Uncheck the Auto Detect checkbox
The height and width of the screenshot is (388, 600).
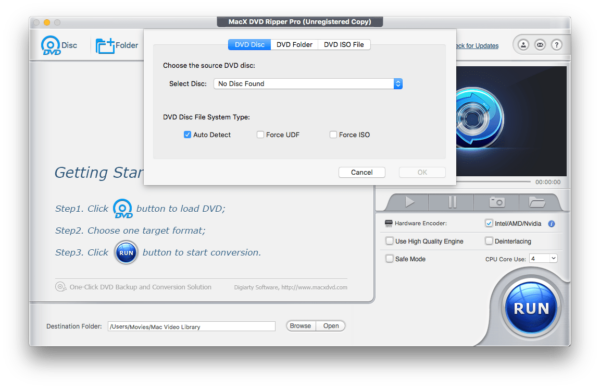click(x=187, y=135)
